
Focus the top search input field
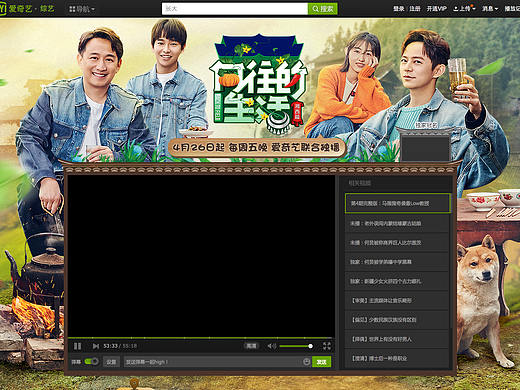point(235,9)
